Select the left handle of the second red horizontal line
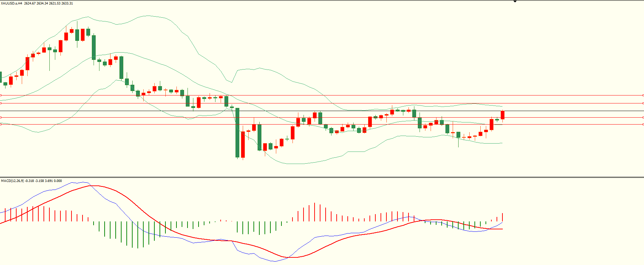644x265 pixels. [x=1, y=103]
